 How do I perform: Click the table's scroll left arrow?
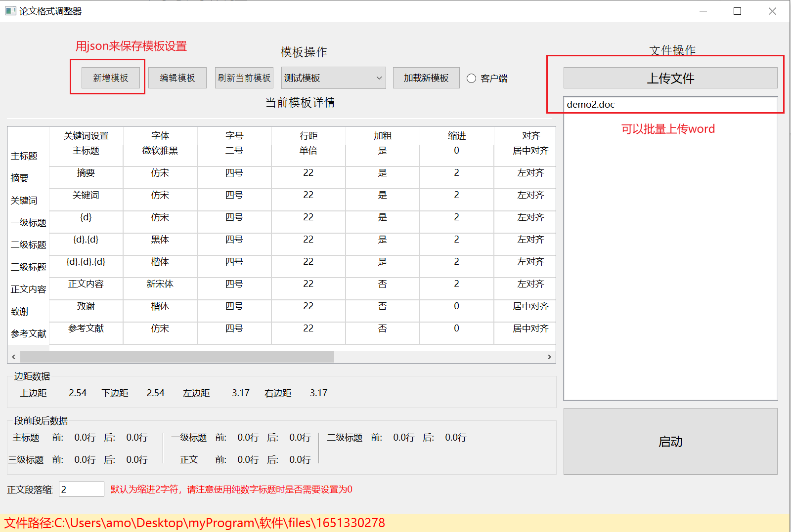pos(14,357)
